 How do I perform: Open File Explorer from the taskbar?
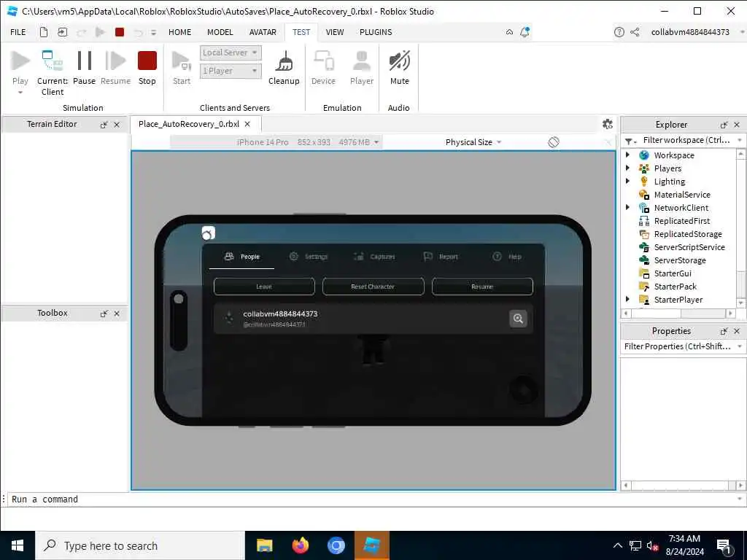click(x=264, y=545)
